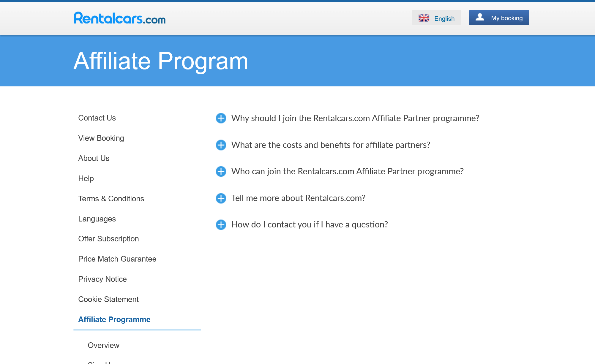Click 'Privacy Notice' sidebar link
Screen dimensions: 595x364
(102, 279)
